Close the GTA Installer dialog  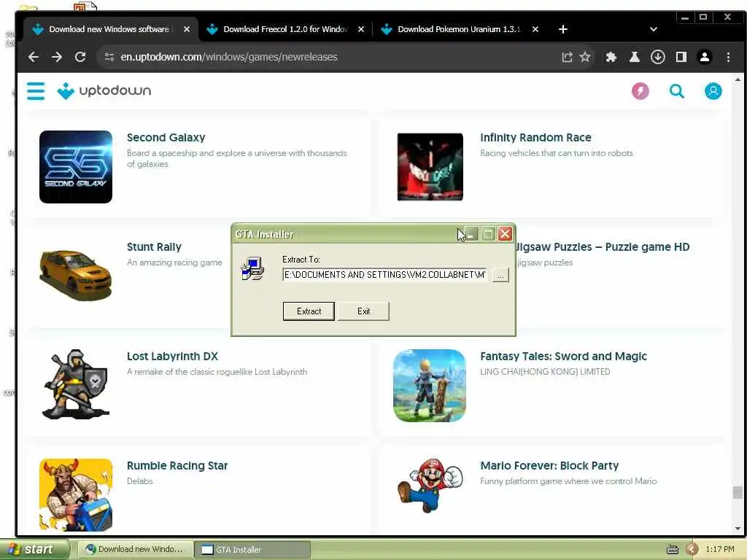point(505,234)
